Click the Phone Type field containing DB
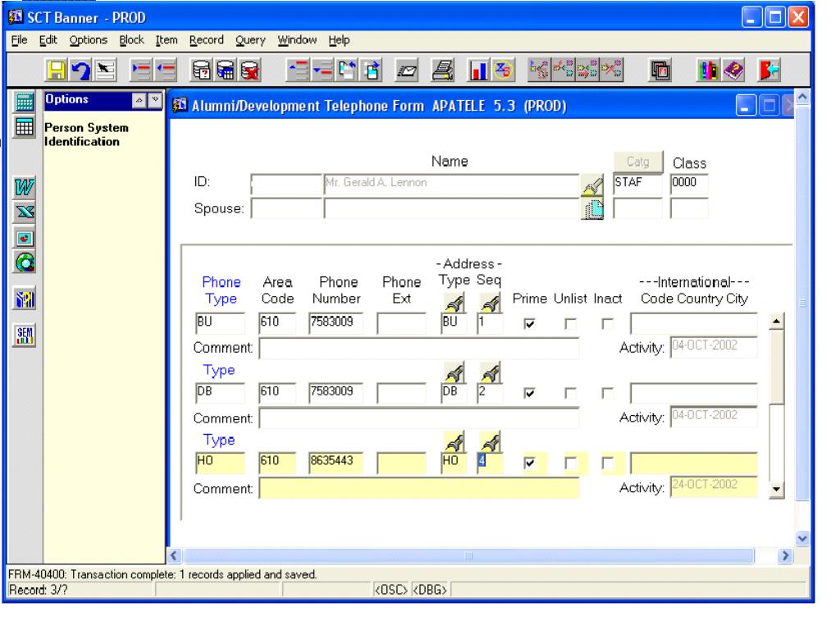Screen dimensions: 840x630 click(x=221, y=393)
